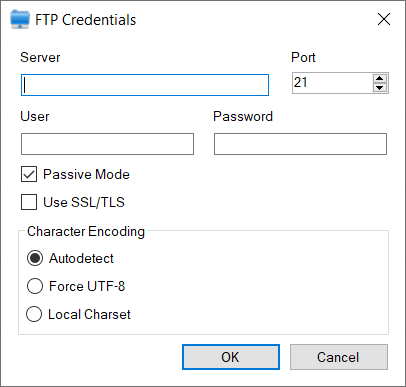
Task: Decrease the port number with down arrow
Action: click(x=380, y=88)
